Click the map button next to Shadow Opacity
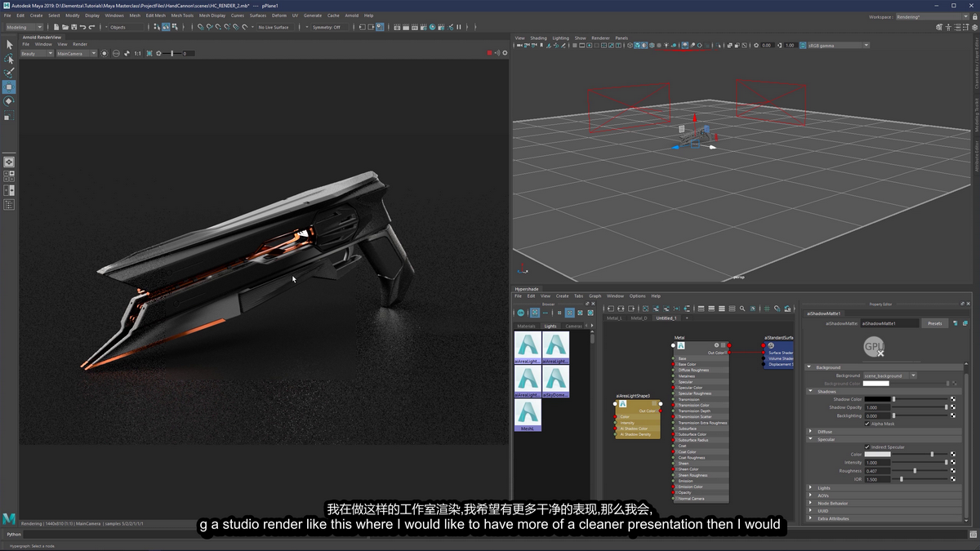 click(952, 407)
